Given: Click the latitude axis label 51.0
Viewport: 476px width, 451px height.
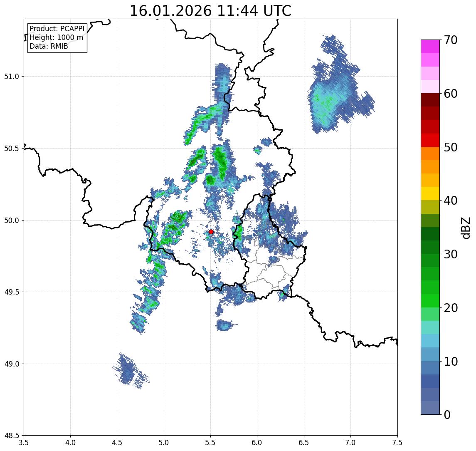Looking at the screenshot, I should click(x=12, y=77).
